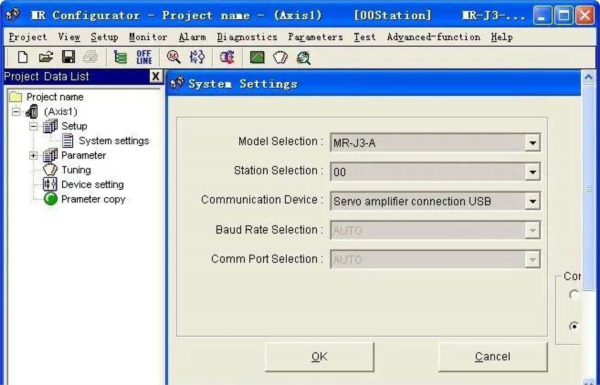Viewport: 600px width, 385px height.
Task: Click the Tuning fan icon in tree
Action: [50, 170]
